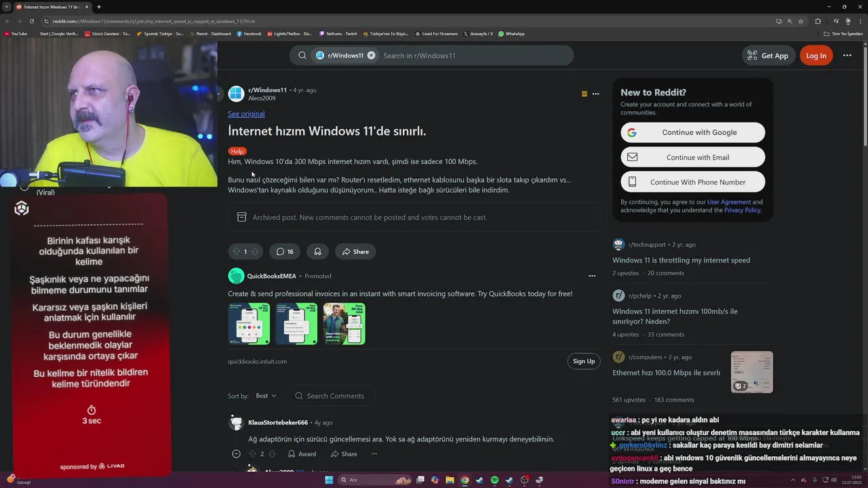Viewport: 868px width, 488px height.
Task: Click the Search in r/Windows11 field
Action: pos(475,56)
